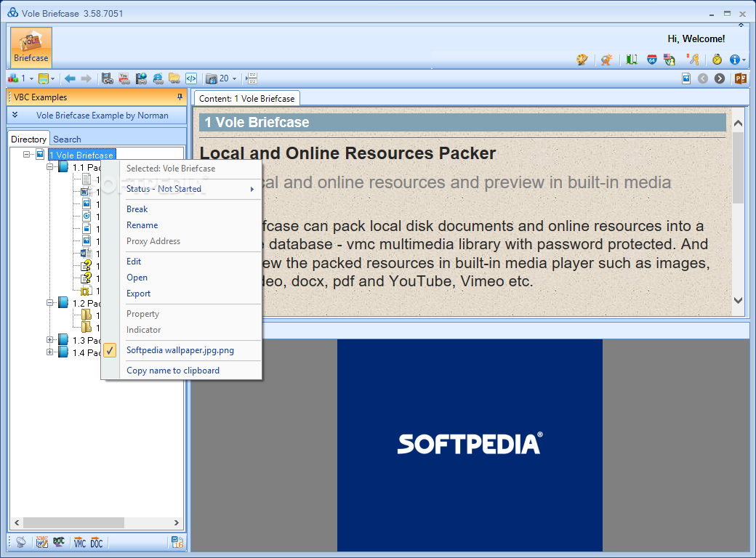This screenshot has height=558, width=756.
Task: Toggle the VBC Examples panel pin
Action: click(x=180, y=97)
